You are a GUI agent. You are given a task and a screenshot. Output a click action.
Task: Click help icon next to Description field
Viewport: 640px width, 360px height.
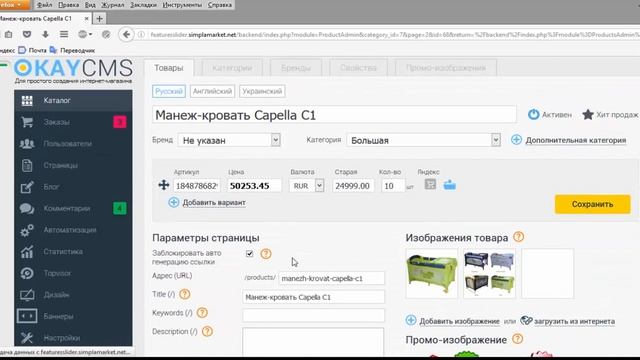[207, 331]
